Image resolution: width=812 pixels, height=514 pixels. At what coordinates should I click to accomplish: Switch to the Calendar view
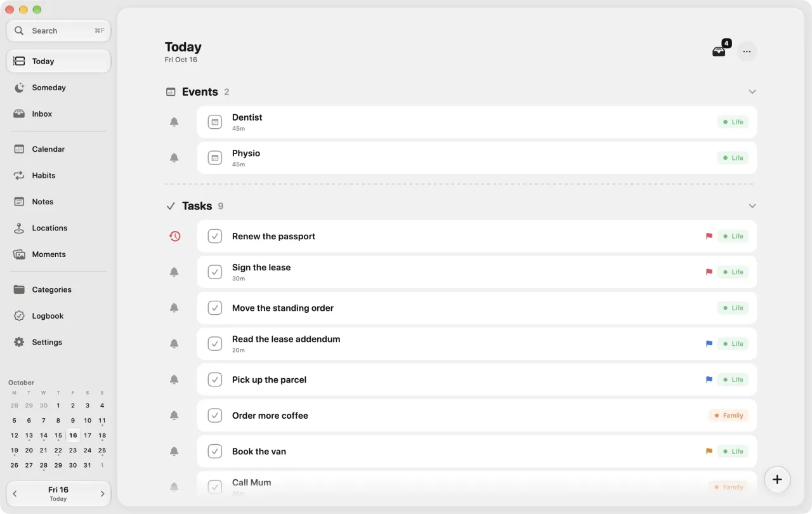pos(58,149)
